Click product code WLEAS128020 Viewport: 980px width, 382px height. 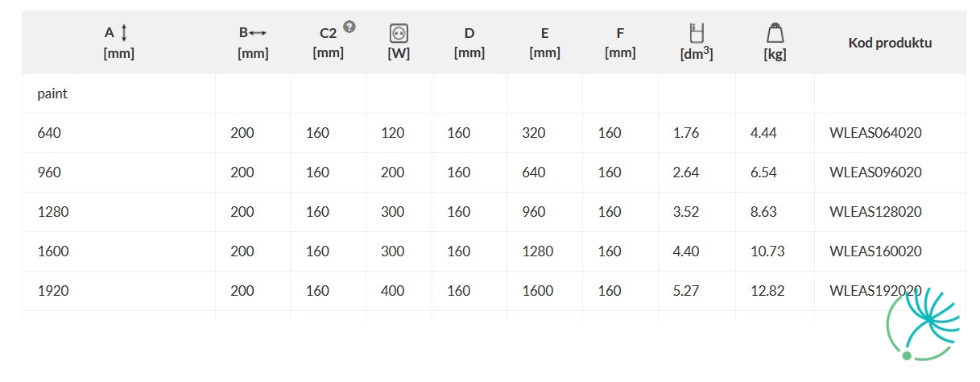pyautogui.click(x=875, y=212)
